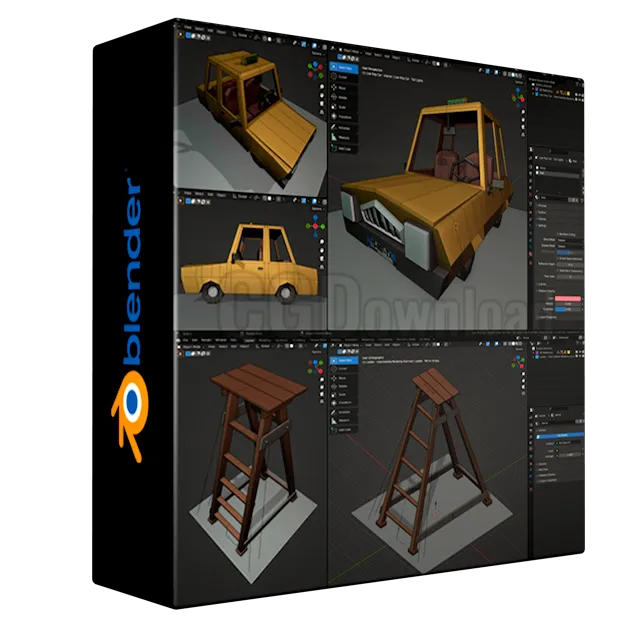Collapse Viewport Display panel in taxi properties

[546, 291]
